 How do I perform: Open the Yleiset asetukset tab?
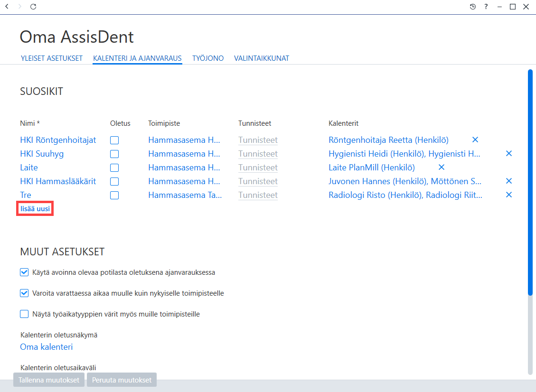(x=52, y=58)
